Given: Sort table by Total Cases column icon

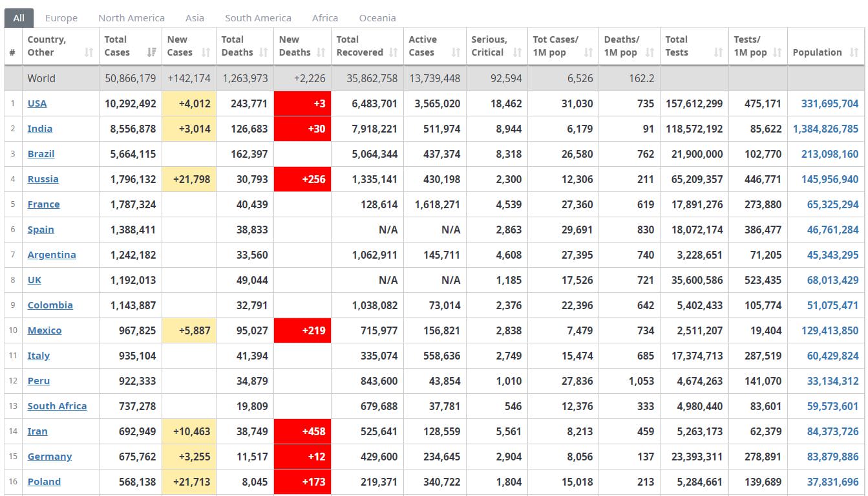Looking at the screenshot, I should point(152,52).
